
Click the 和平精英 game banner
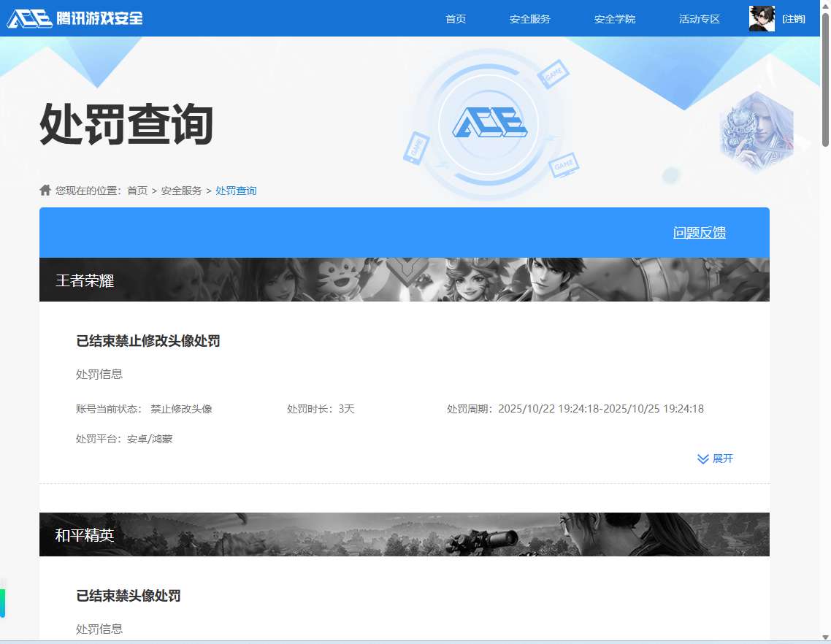click(404, 534)
